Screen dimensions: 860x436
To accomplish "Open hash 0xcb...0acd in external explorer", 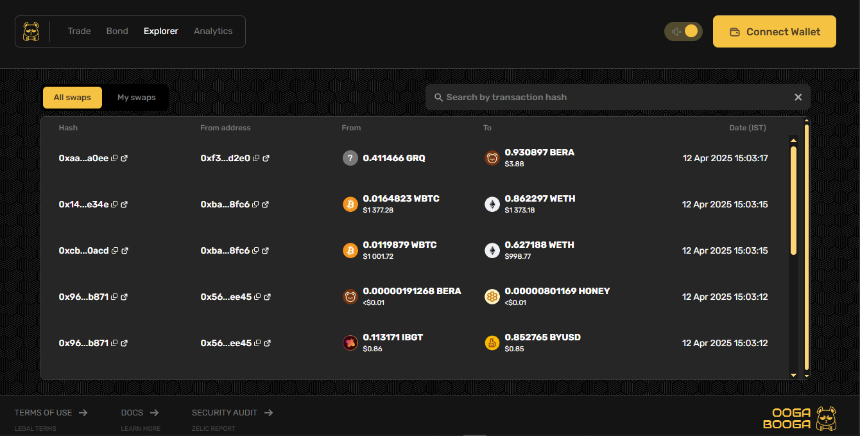I will point(125,250).
